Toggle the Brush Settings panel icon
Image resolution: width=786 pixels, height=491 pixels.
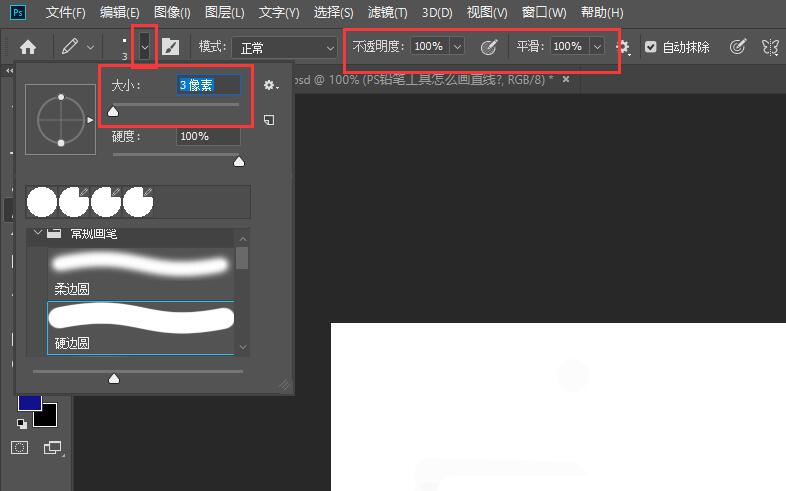170,47
